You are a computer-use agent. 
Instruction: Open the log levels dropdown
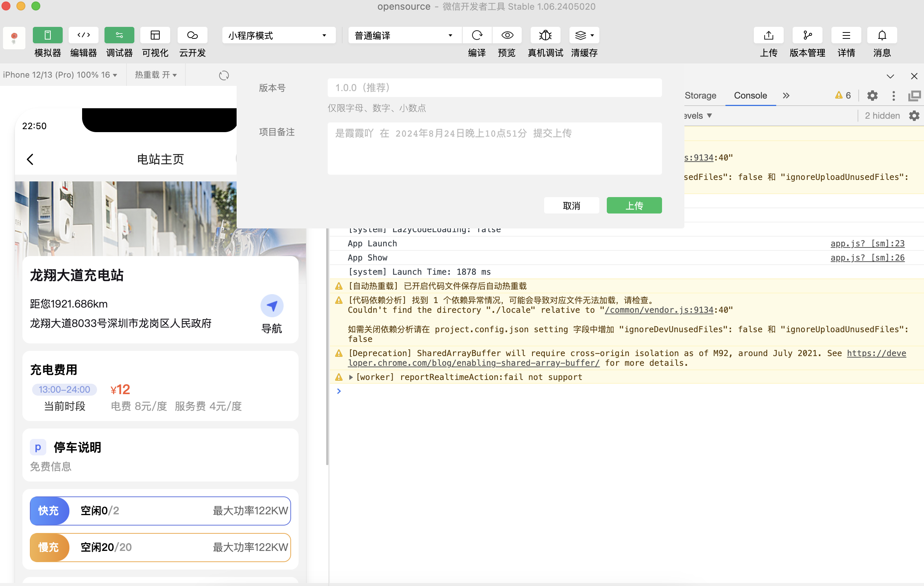pyautogui.click(x=698, y=115)
